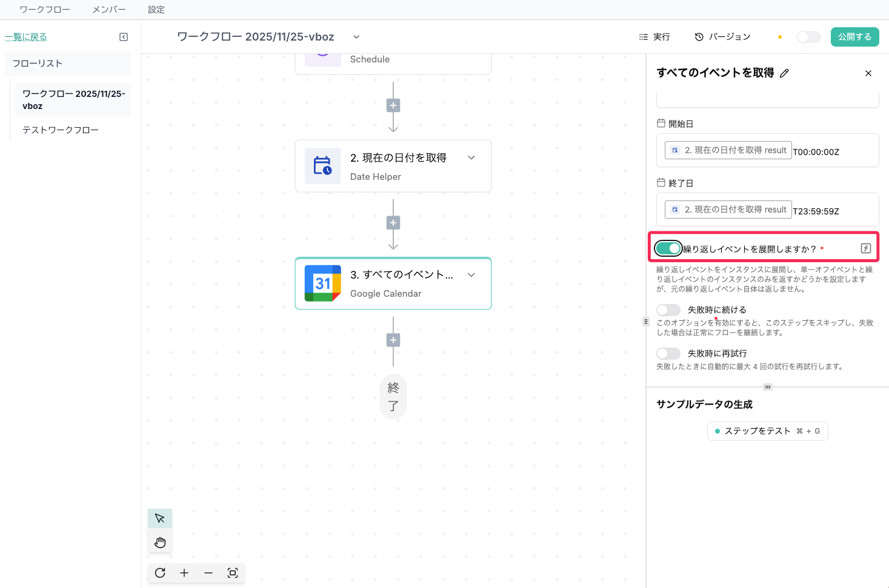Open the 設定 tab

(x=156, y=10)
